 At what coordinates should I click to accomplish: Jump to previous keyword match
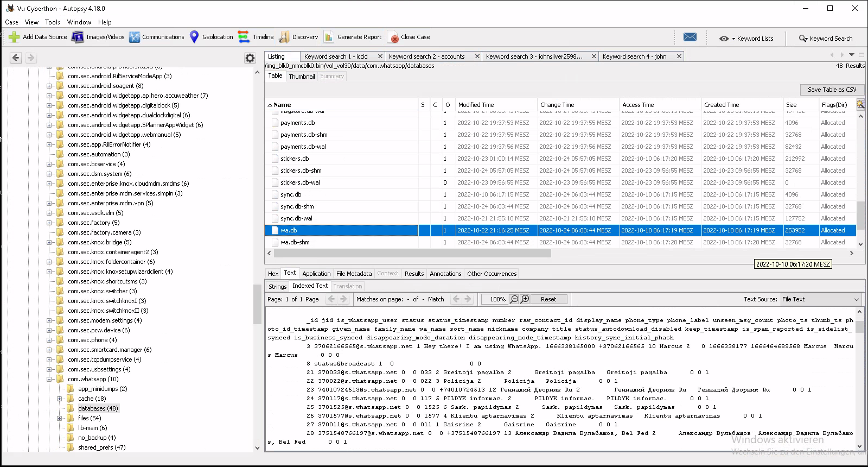[456, 299]
